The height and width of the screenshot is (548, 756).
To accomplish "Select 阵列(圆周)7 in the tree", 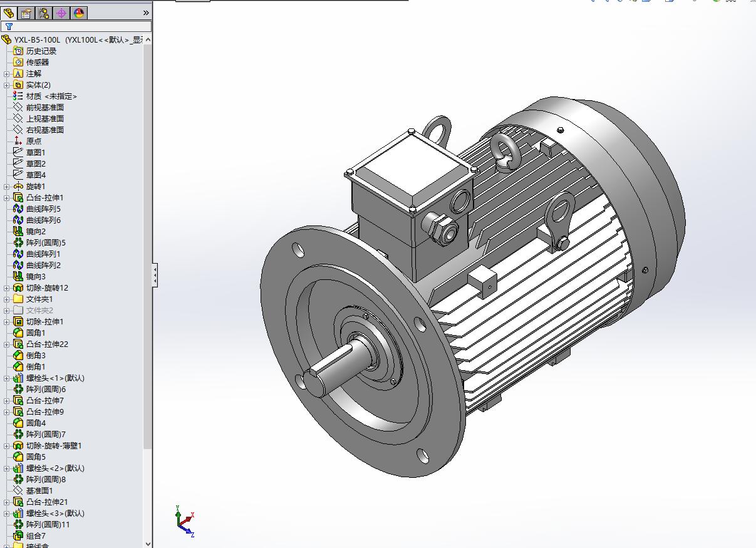I will pos(46,434).
